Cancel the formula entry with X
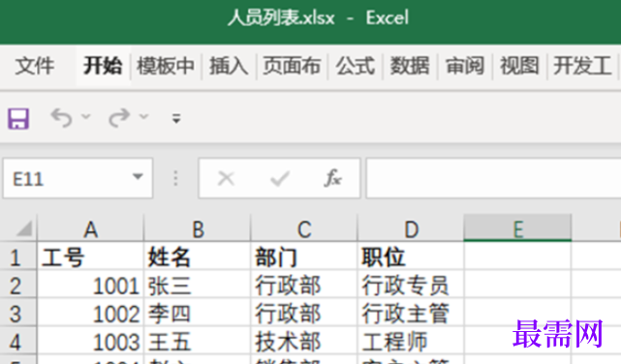 226,178
